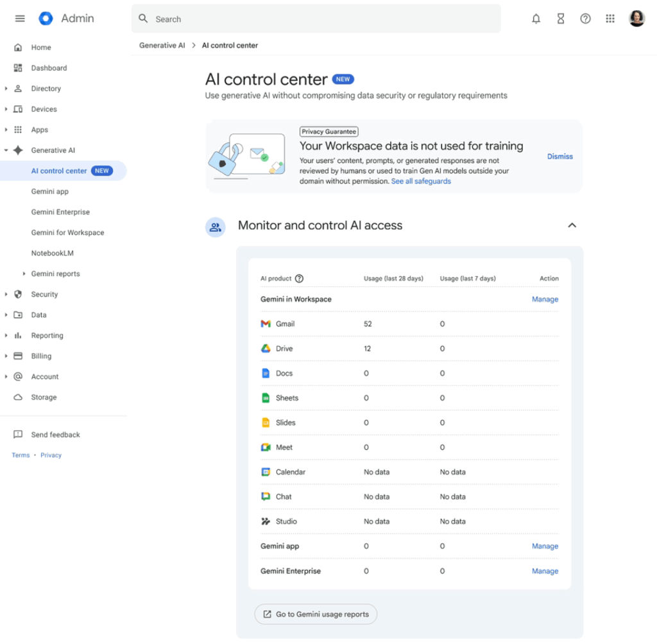Click the Studio icon in table
The image size is (657, 644).
point(266,521)
